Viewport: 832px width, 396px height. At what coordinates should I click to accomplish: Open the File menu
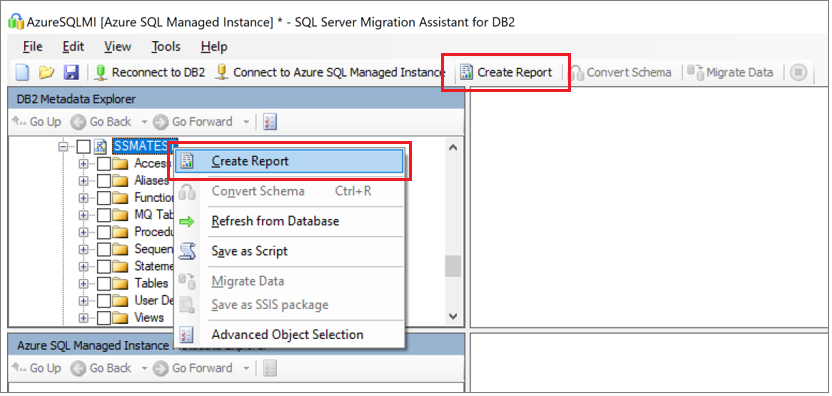click(32, 47)
